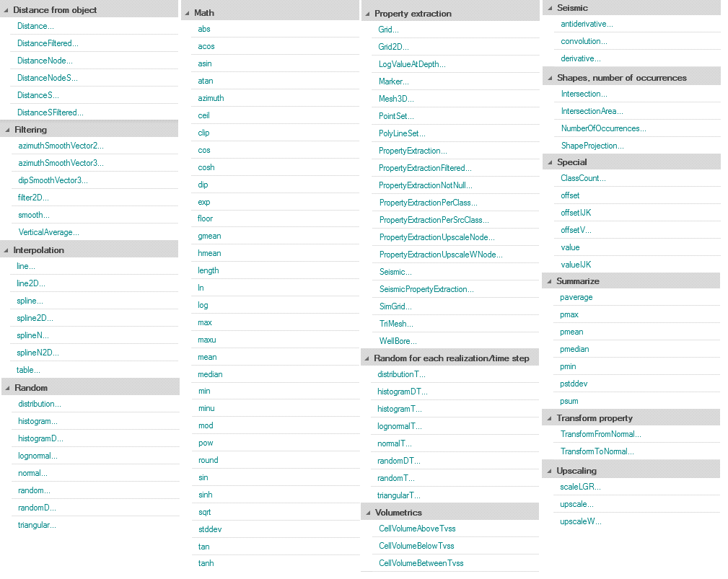This screenshot has height=579, width=728.
Task: Pick the lognormal... random function
Action: tap(38, 456)
